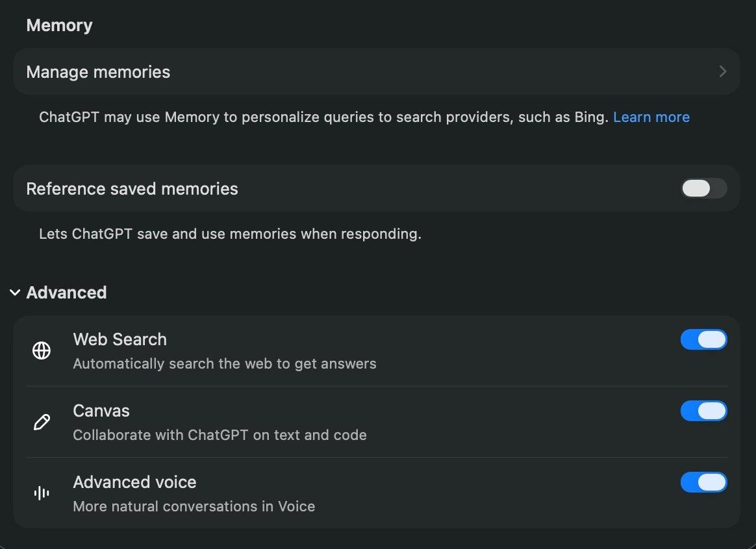756x549 pixels.
Task: Click the globe icon beside Web Search
Action: [42, 350]
